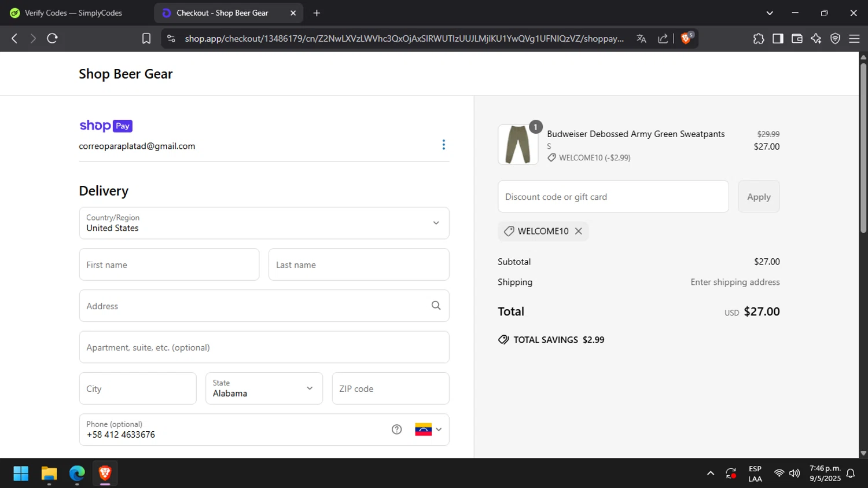This screenshot has width=868, height=488.
Task: Open the Brave Wallet icon
Action: pos(797,38)
